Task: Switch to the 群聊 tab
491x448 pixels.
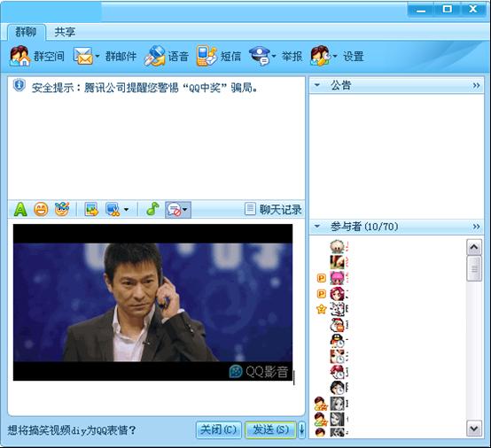Action: (x=27, y=32)
